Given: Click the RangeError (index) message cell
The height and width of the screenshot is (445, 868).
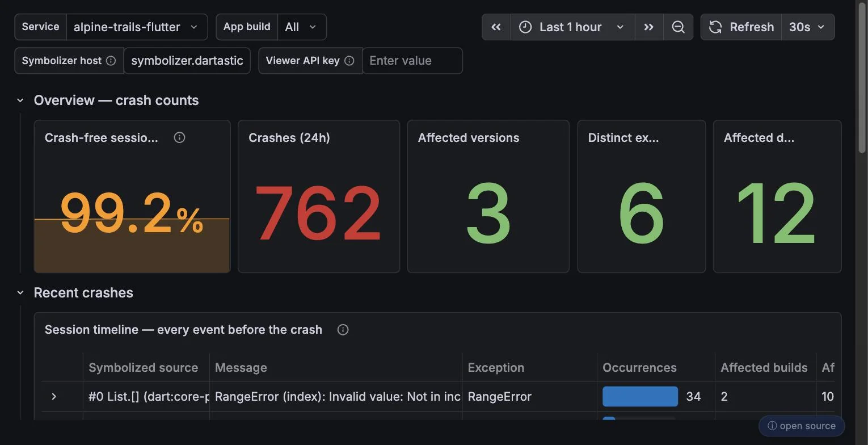Looking at the screenshot, I should coord(336,396).
